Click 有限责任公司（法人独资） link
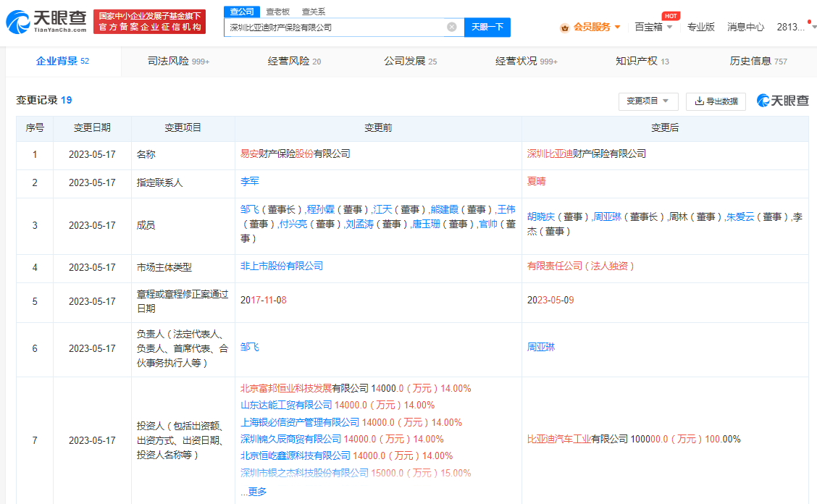Screen dimensions: 817x504 click(580, 266)
